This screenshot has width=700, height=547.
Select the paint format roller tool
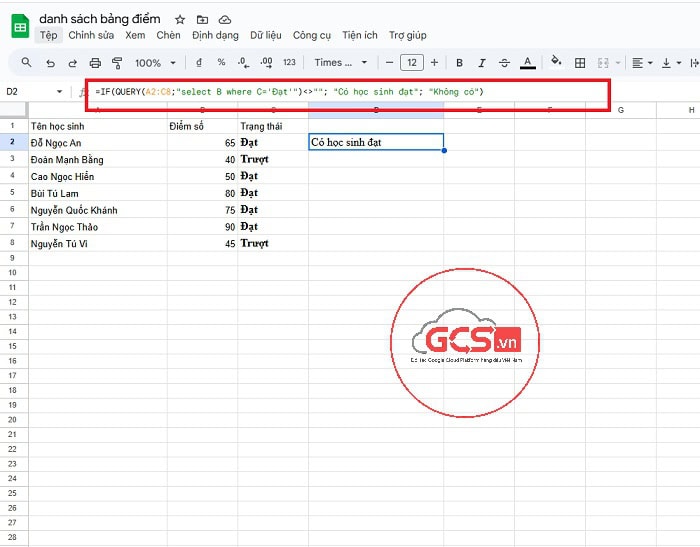pyautogui.click(x=117, y=63)
